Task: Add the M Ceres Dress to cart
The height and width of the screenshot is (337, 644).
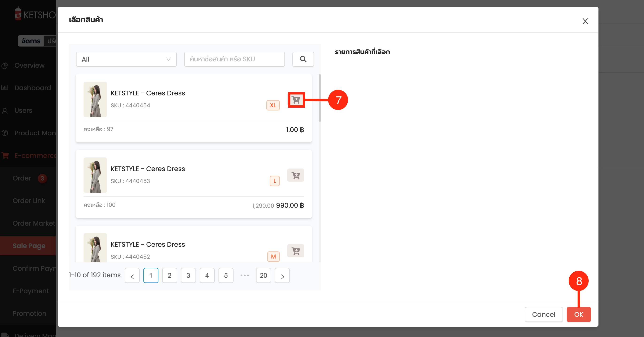Action: (x=295, y=251)
